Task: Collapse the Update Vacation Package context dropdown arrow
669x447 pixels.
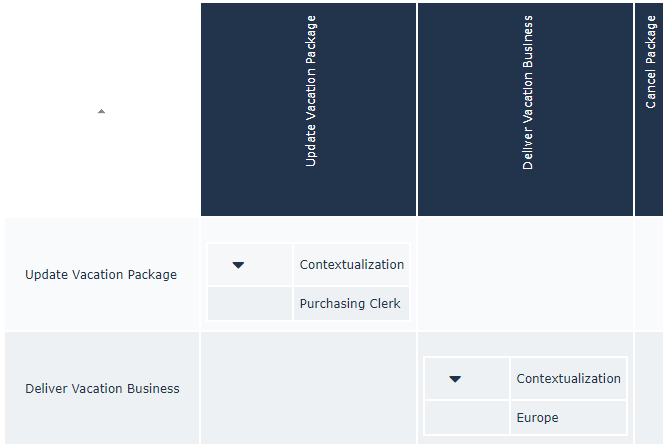Action: pos(238,265)
